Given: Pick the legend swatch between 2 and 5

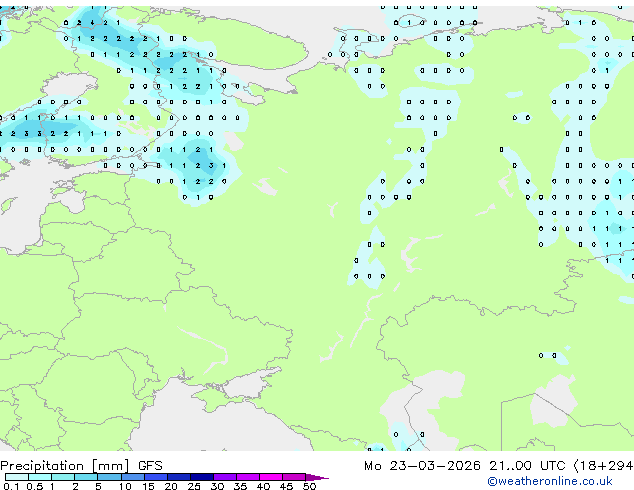Looking at the screenshot, I should coord(86,477).
